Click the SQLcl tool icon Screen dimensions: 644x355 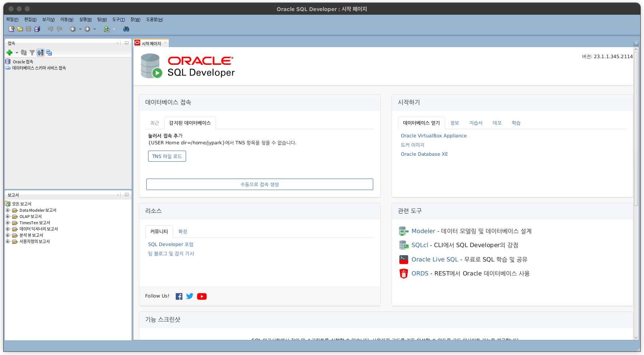[404, 245]
